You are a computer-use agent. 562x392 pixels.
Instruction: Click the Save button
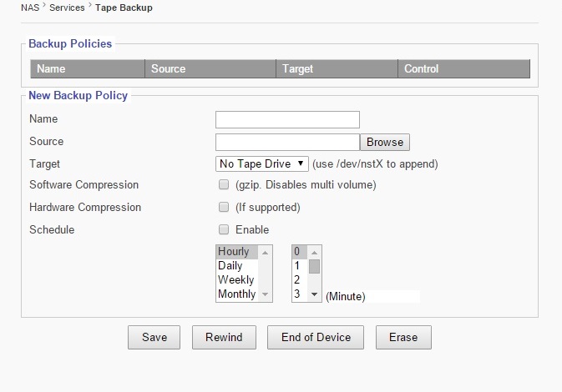point(154,337)
